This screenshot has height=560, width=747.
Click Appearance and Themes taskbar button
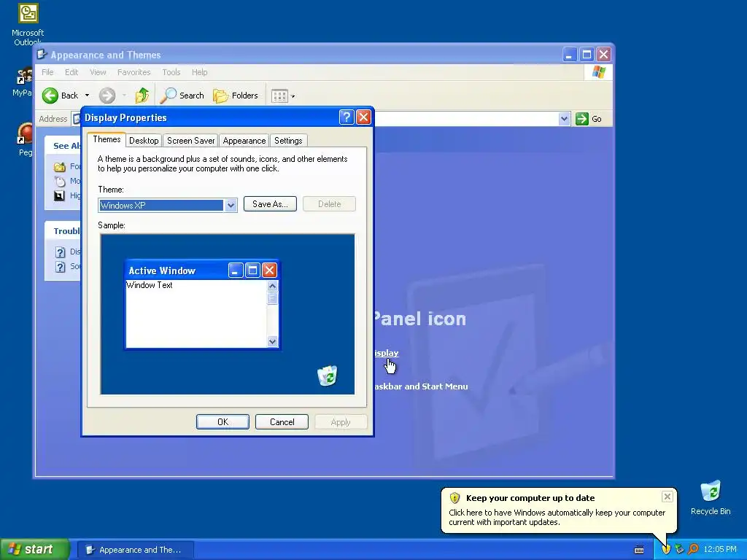(x=136, y=550)
